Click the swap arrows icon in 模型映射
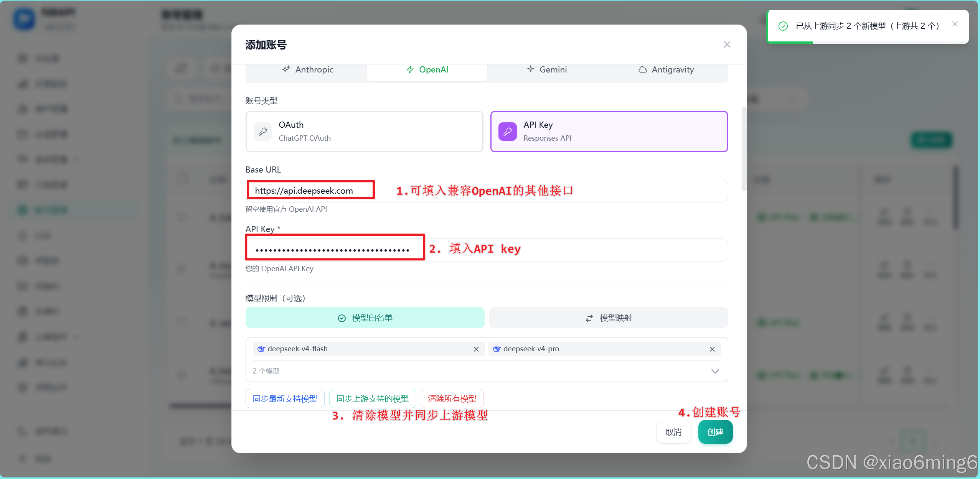This screenshot has height=479, width=980. [589, 318]
